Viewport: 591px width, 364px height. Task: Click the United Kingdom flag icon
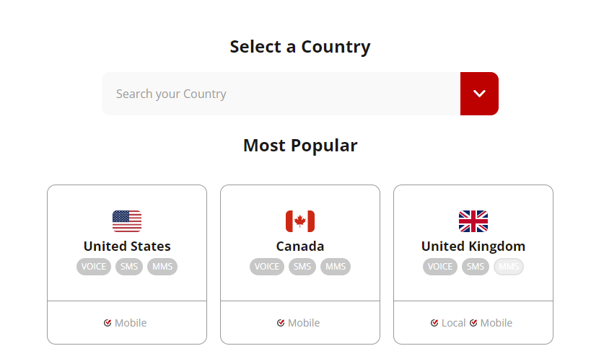click(473, 221)
